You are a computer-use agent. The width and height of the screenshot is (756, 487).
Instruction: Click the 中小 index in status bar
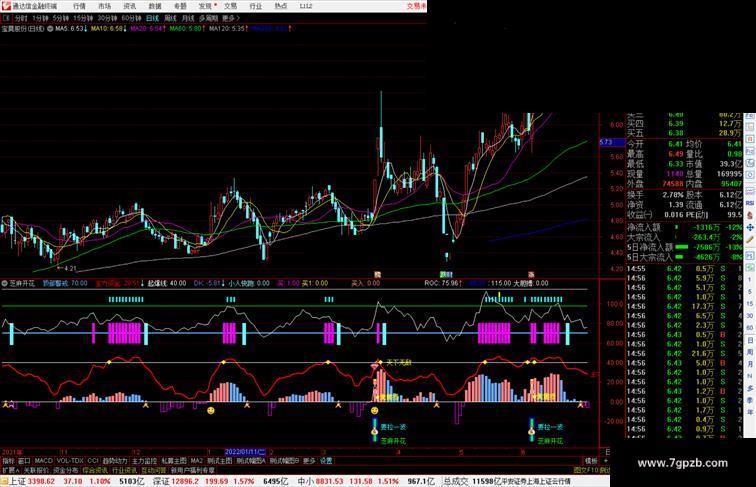[305, 481]
